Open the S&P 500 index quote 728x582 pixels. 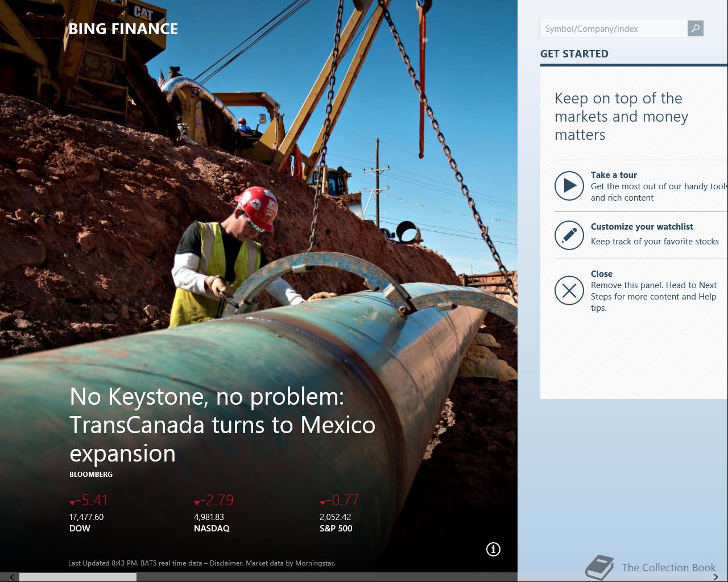[339, 514]
